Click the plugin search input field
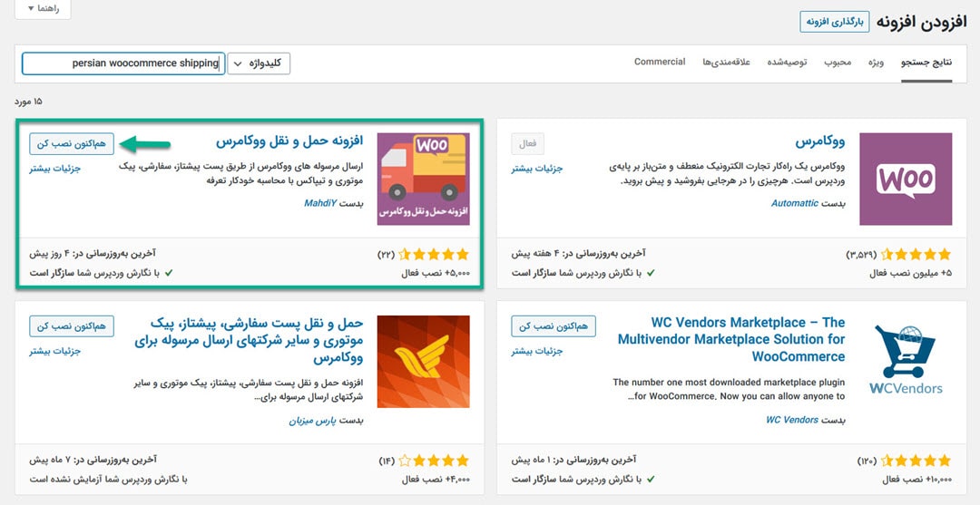This screenshot has width=980, height=505. (122, 63)
